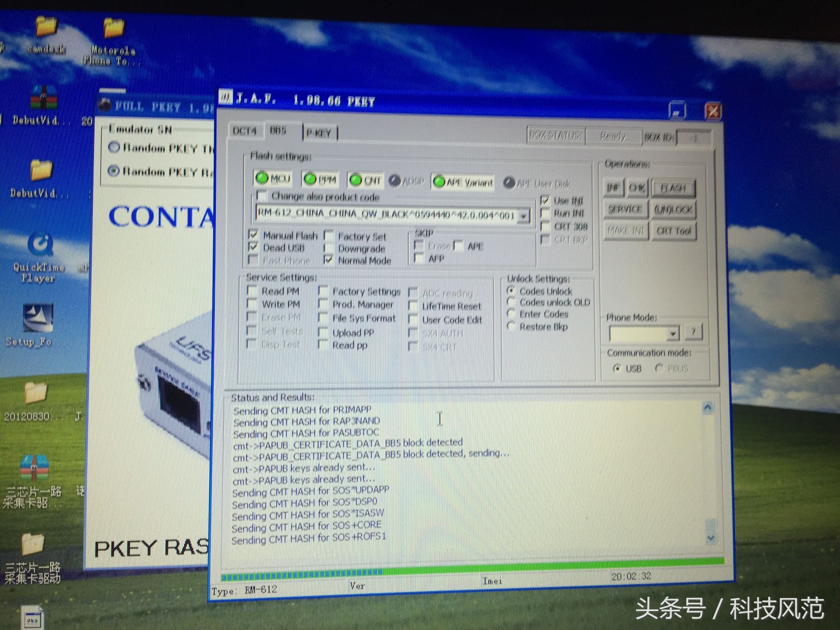Enable the Dead USB checkbox

point(254,248)
